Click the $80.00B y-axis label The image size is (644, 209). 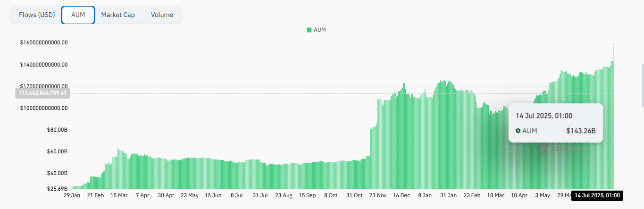(x=57, y=130)
